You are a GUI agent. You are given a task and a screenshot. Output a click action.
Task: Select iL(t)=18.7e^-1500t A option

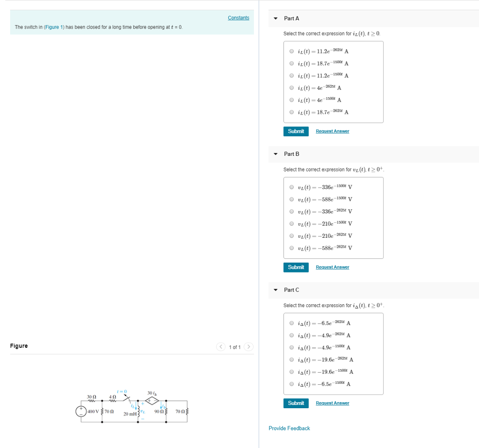pyautogui.click(x=291, y=63)
